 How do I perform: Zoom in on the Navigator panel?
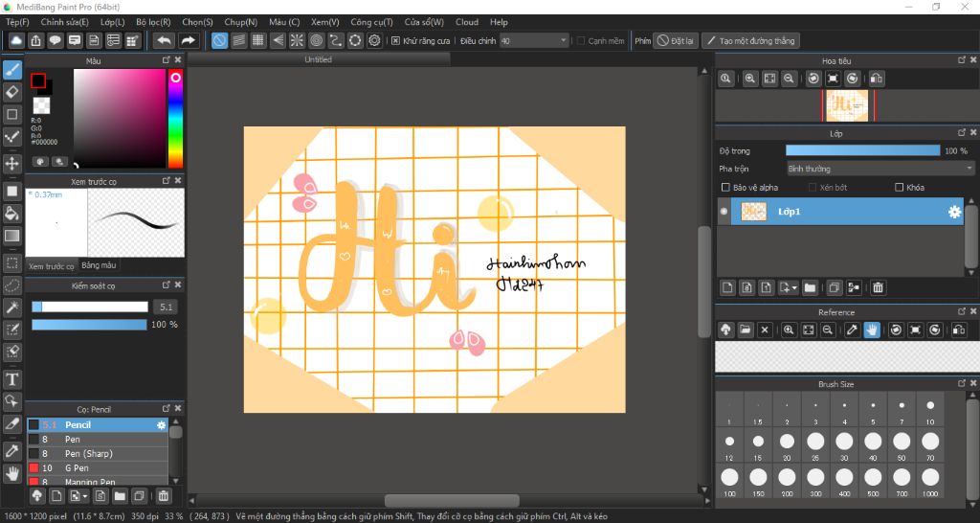[750, 79]
